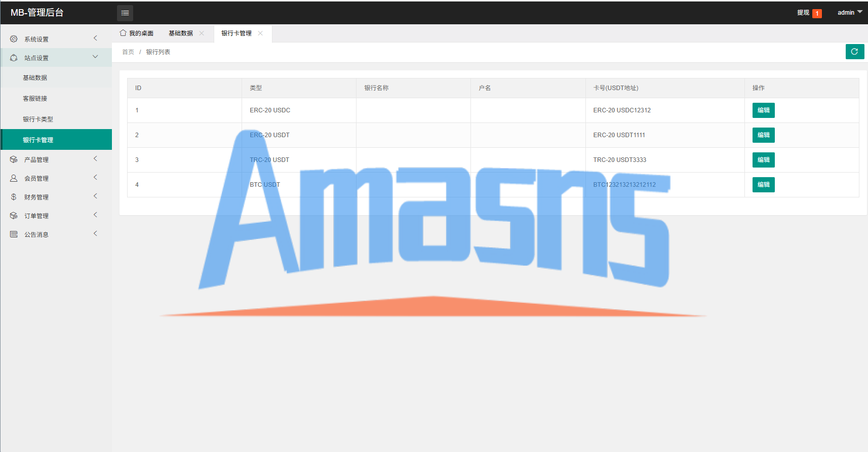Click the hamburger menu toggle icon

125,13
